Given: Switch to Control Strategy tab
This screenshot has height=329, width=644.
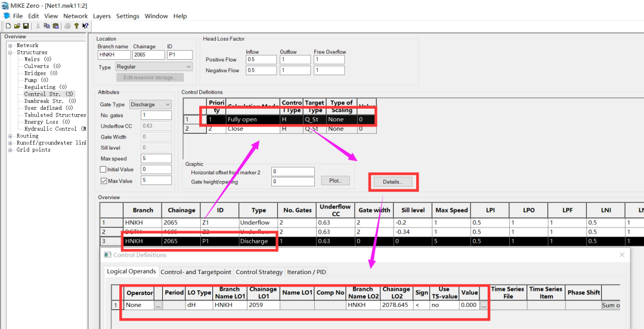Looking at the screenshot, I should tap(259, 272).
